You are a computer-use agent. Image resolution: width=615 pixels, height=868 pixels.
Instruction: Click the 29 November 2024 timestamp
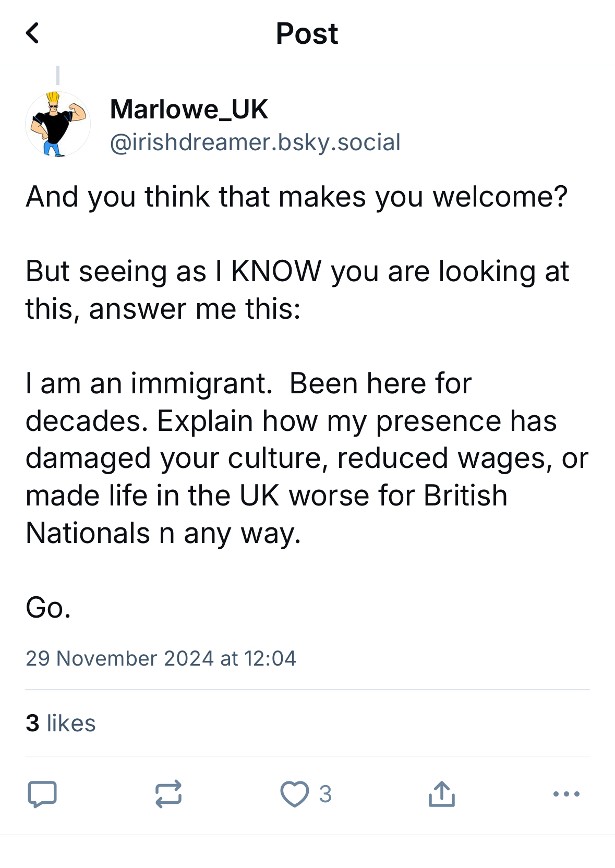click(161, 658)
